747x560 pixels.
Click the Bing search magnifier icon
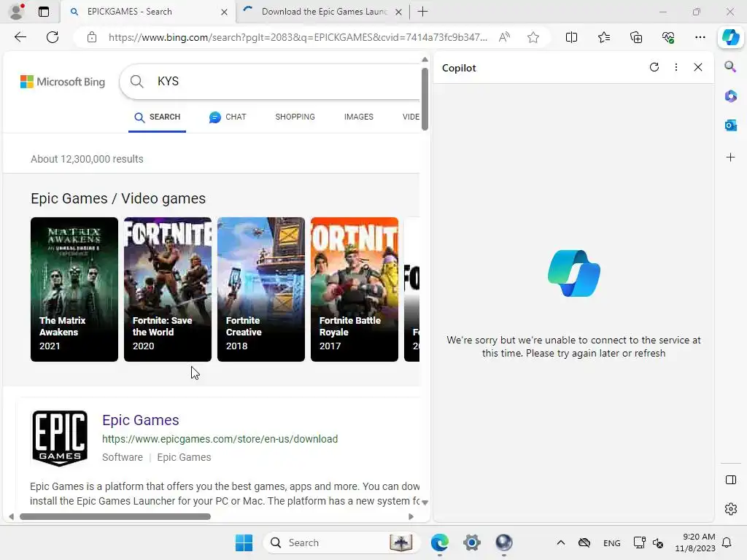coord(136,82)
